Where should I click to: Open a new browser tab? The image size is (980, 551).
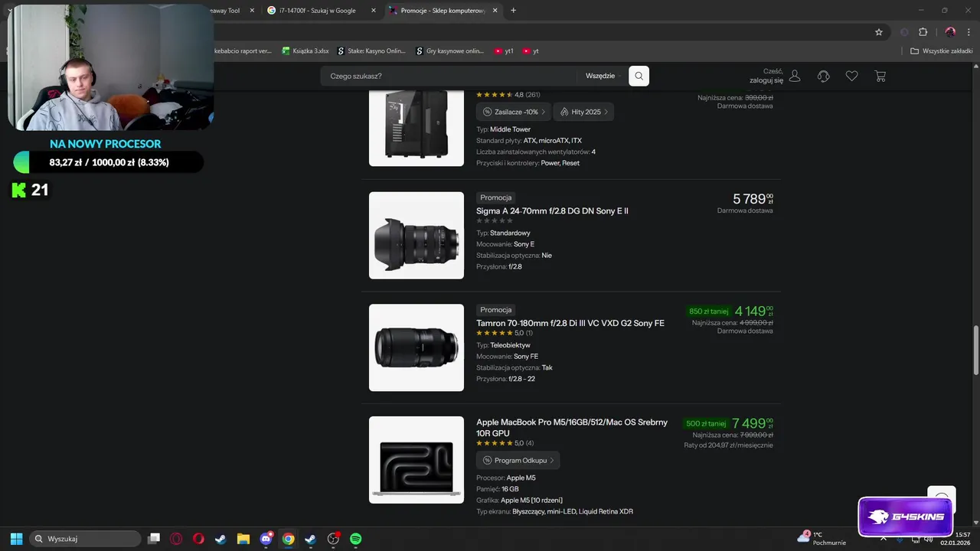tap(513, 11)
